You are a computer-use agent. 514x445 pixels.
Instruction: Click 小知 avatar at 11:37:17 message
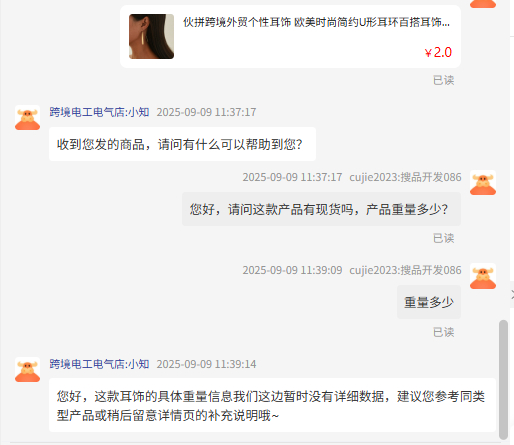pyautogui.click(x=27, y=118)
